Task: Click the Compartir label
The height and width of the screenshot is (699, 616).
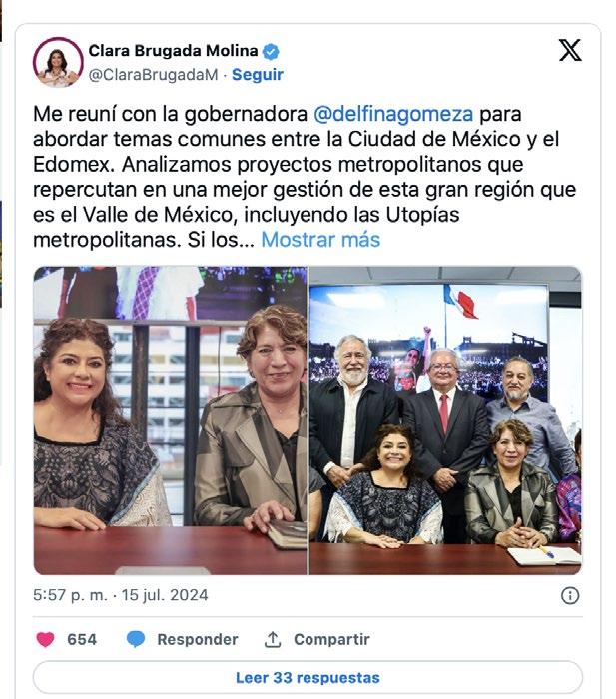Action: (331, 639)
